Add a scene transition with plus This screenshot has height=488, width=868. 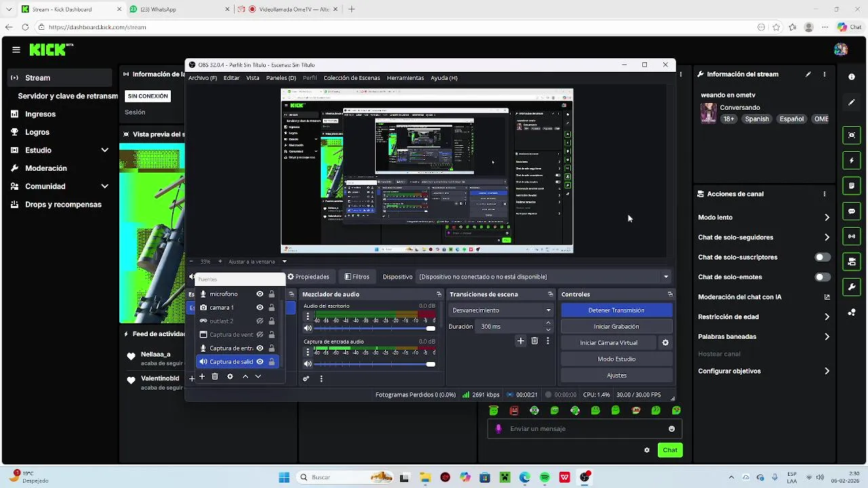(521, 341)
